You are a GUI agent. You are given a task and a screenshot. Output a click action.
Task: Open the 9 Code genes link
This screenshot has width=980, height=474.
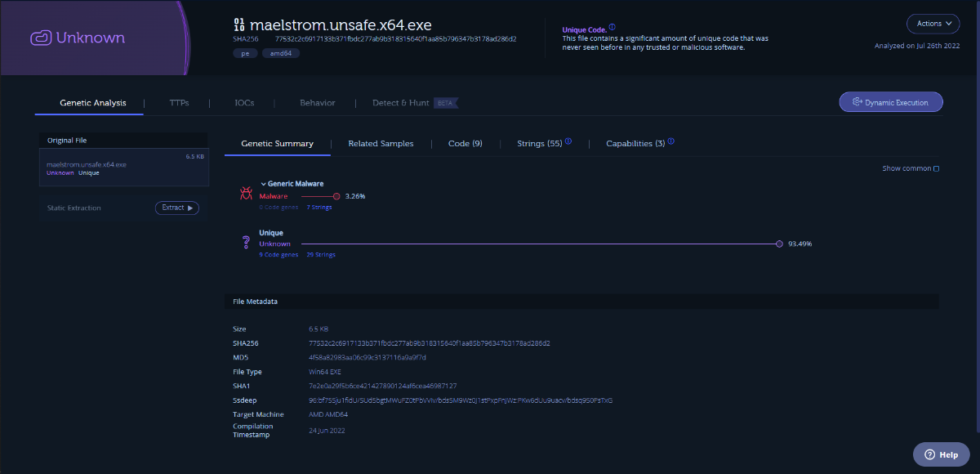click(277, 255)
